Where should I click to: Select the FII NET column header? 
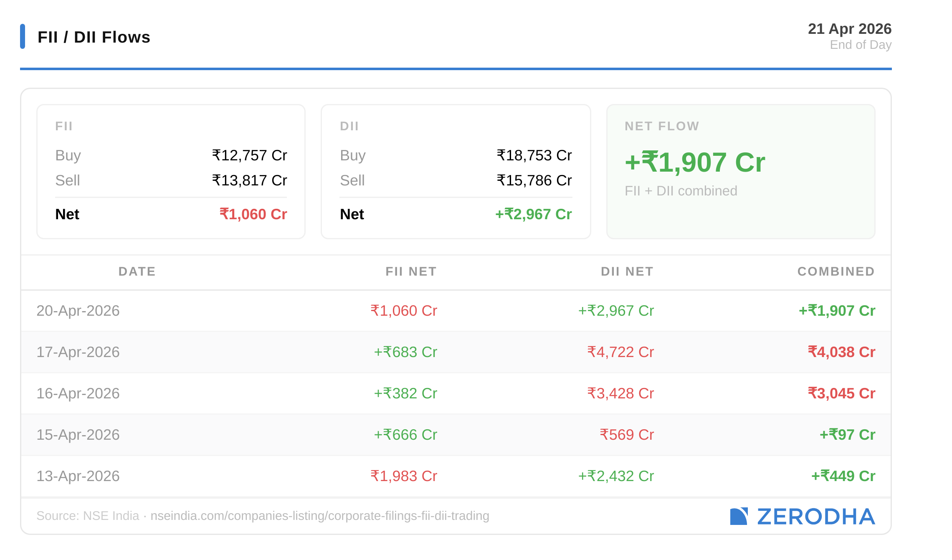coord(411,271)
